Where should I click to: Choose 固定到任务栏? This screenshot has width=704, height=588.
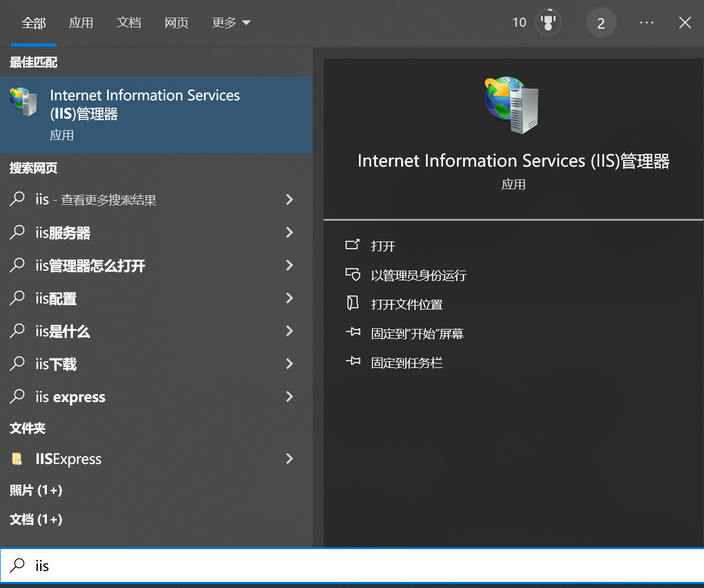407,363
